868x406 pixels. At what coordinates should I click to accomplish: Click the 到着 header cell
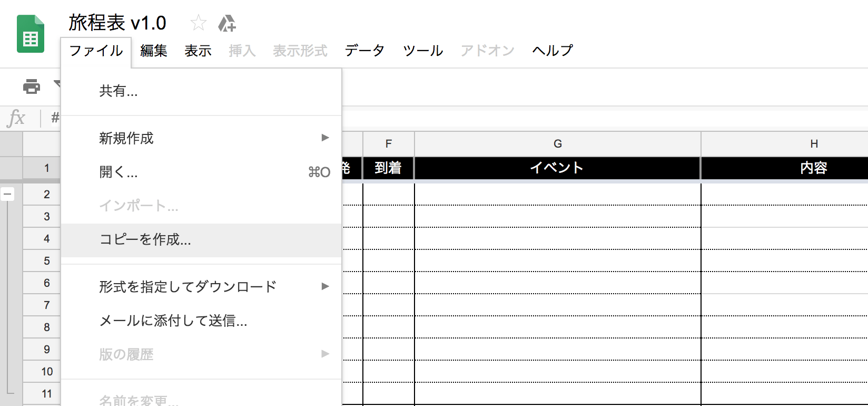click(388, 168)
